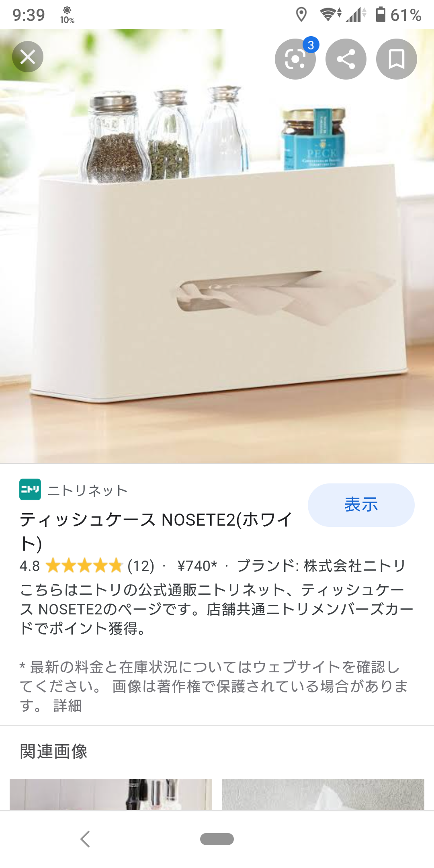434x868 pixels.
Task: Open the ニトリネット source name
Action: tap(88, 490)
